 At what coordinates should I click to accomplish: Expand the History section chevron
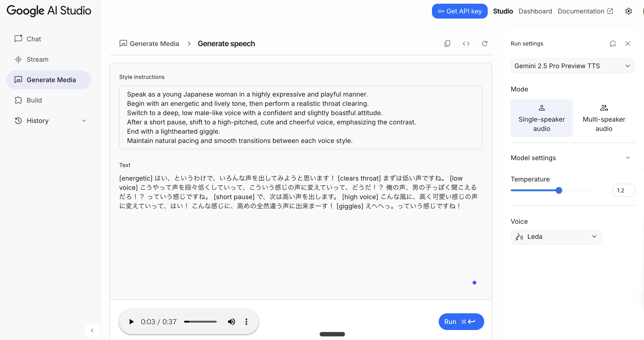click(84, 121)
